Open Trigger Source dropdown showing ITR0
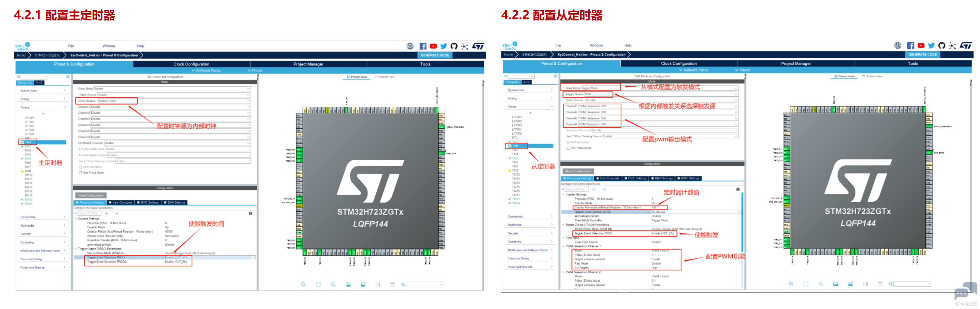The width and height of the screenshot is (980, 309). click(x=661, y=94)
